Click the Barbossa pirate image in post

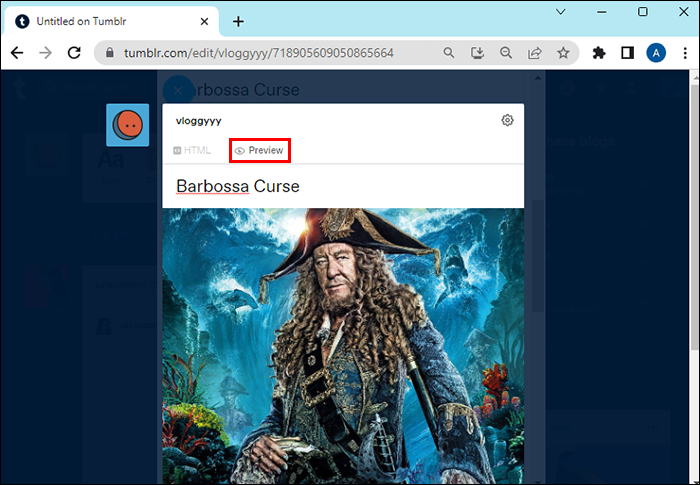[343, 346]
